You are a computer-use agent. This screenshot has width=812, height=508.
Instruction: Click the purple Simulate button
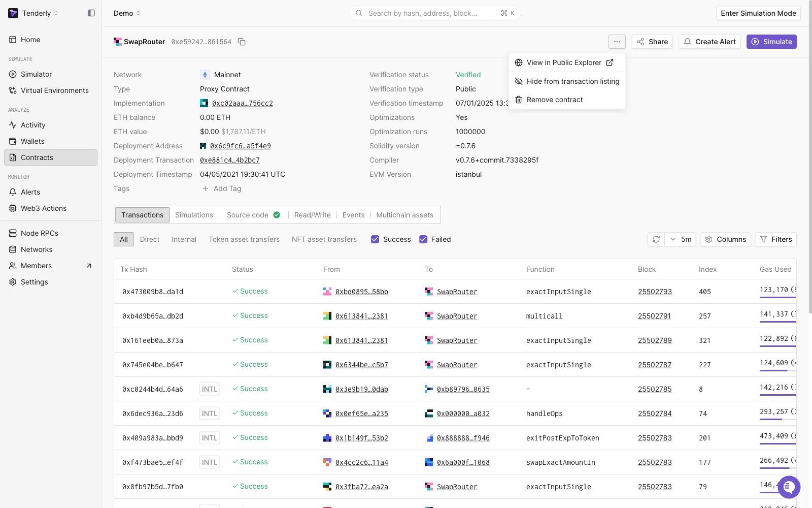[771, 42]
